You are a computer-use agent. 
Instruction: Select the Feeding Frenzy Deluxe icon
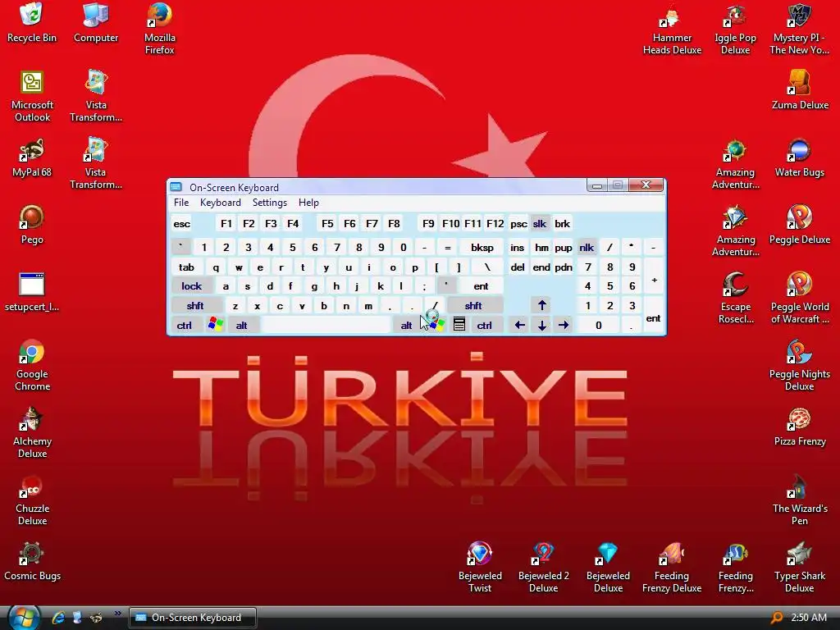672,568
